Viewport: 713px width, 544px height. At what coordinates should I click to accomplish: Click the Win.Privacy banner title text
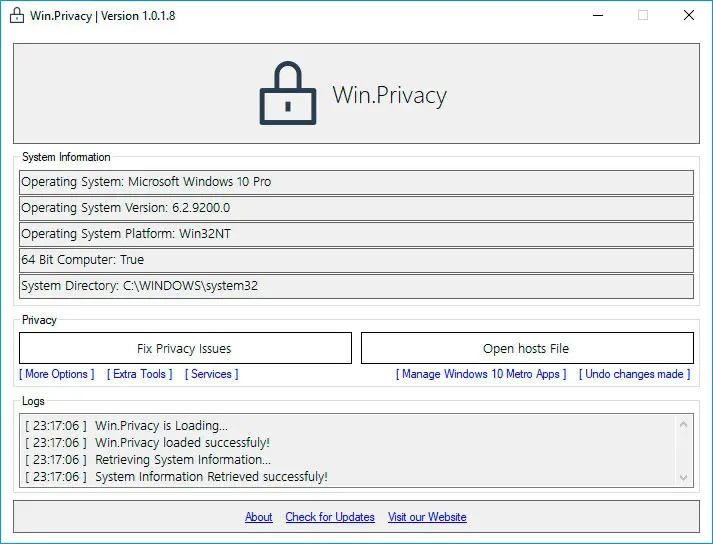[390, 96]
